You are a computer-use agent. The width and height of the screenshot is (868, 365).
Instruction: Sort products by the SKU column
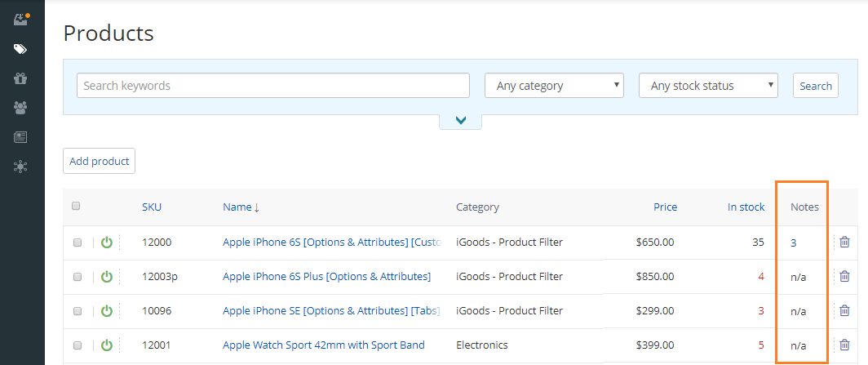pyautogui.click(x=152, y=207)
